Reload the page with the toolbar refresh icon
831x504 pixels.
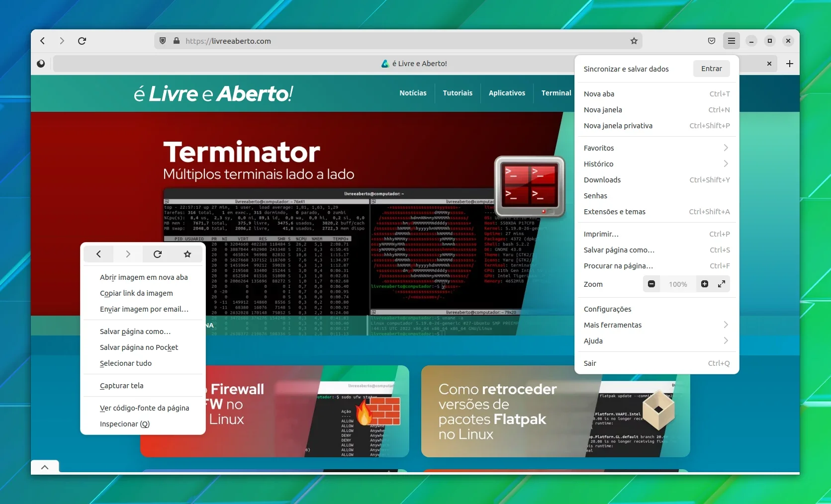tap(82, 41)
